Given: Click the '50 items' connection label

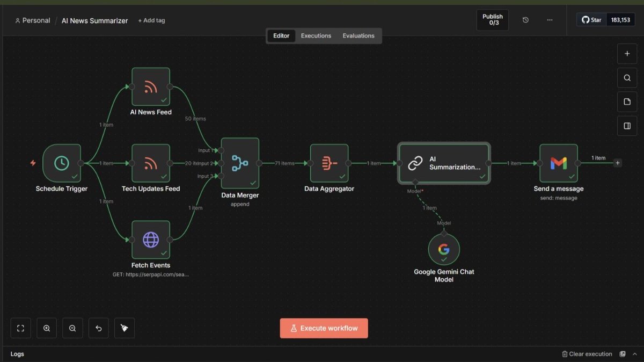Looking at the screenshot, I should click(x=195, y=119).
